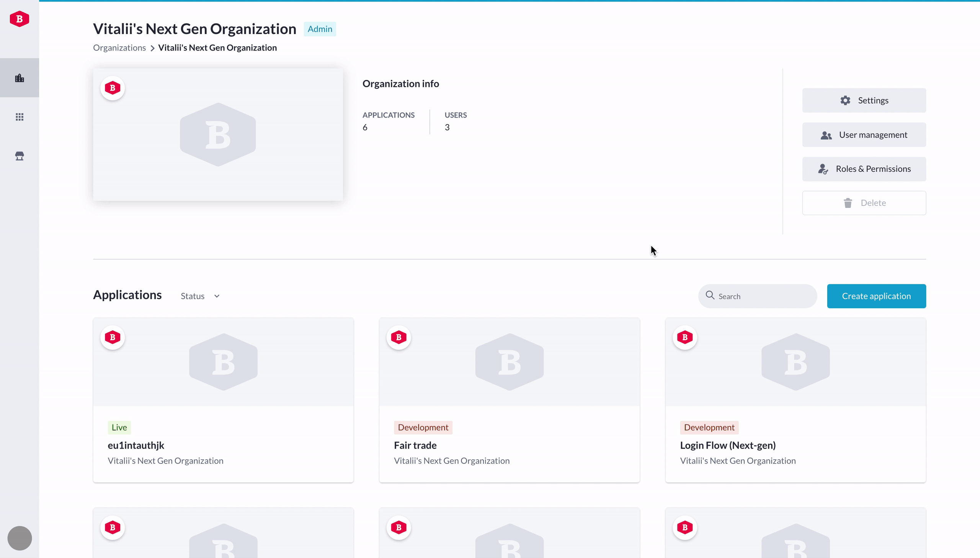
Task: Click the Development badge on Login Flow
Action: coord(709,427)
